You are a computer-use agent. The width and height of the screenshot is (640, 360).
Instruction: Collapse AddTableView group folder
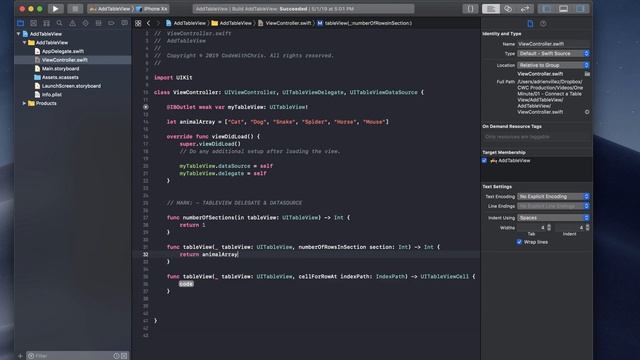[x=24, y=42]
